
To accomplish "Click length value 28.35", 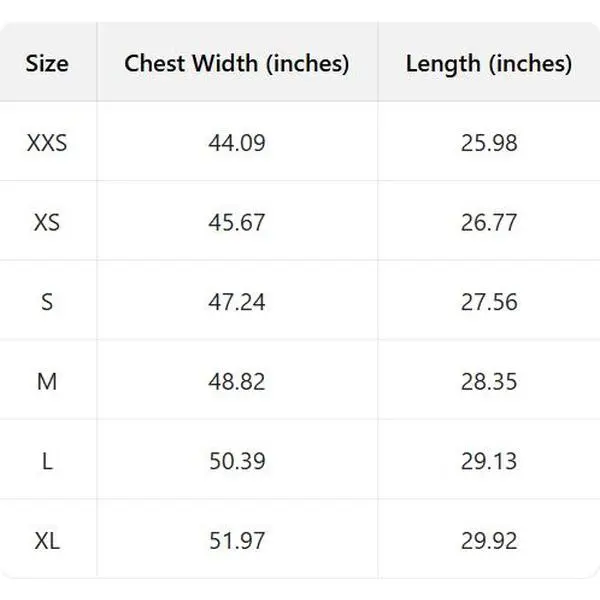I will click(x=489, y=380).
